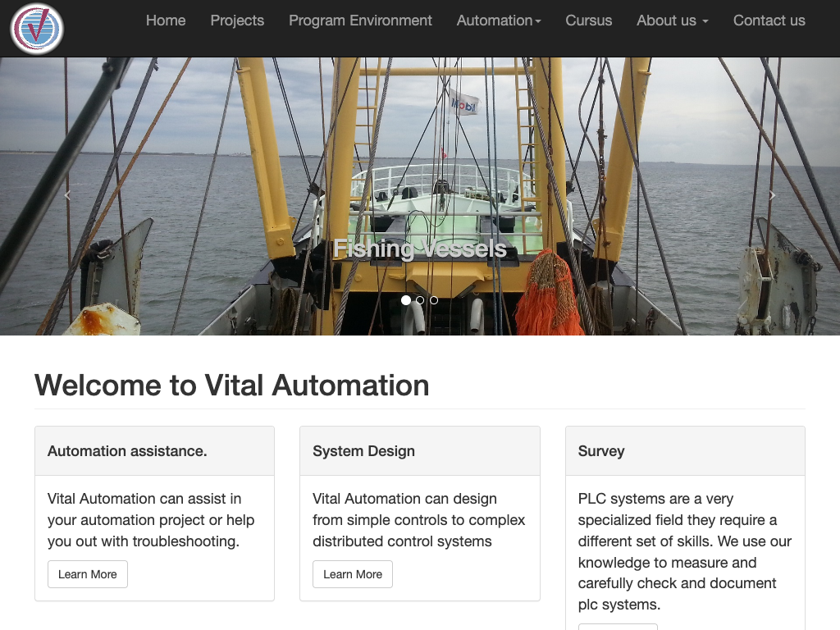Click the Survey panel heading
The image size is (840, 630).
click(601, 451)
